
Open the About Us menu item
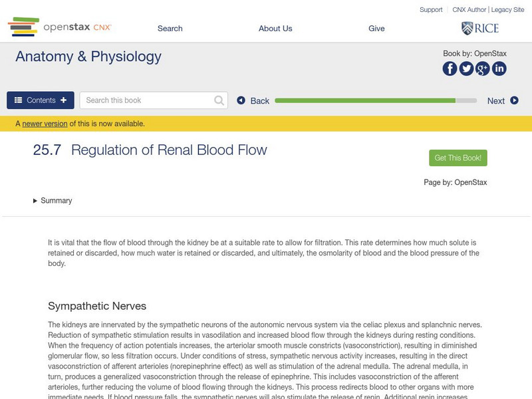coord(275,28)
